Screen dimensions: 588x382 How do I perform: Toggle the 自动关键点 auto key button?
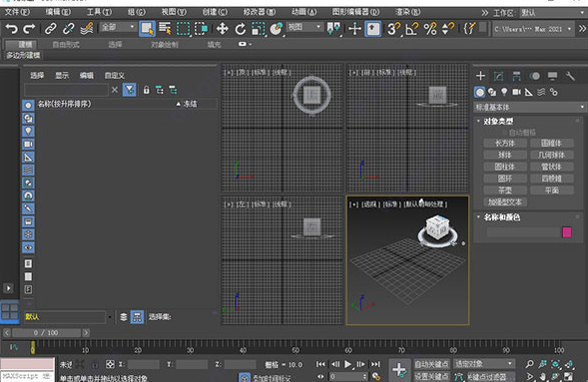pyautogui.click(x=431, y=364)
